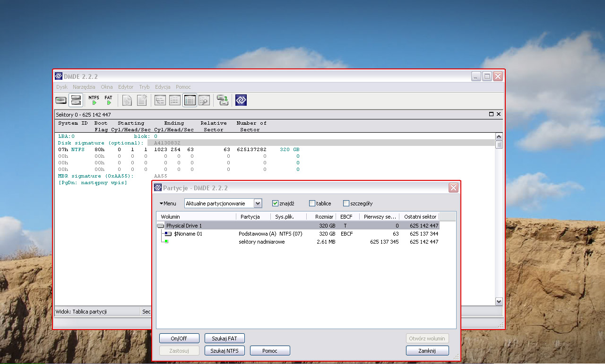Viewport: 605px width, 364px height.
Task: Close the Sektory inner panel
Action: tap(499, 114)
